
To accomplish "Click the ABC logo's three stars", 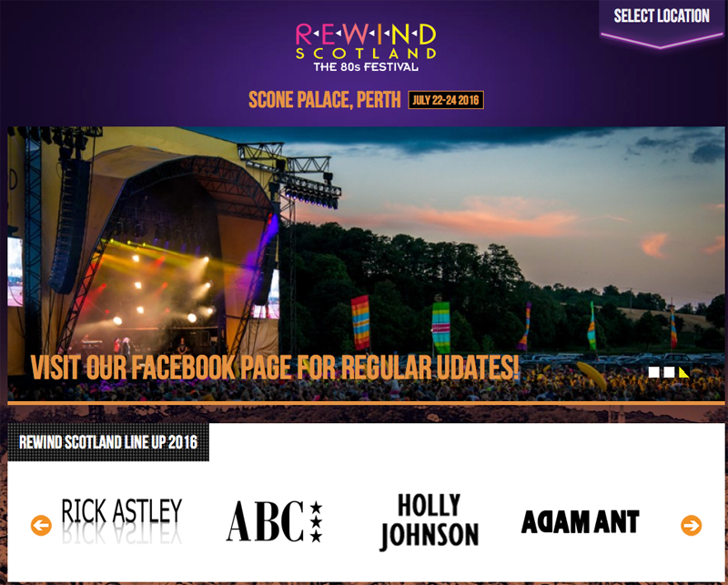I will (316, 521).
